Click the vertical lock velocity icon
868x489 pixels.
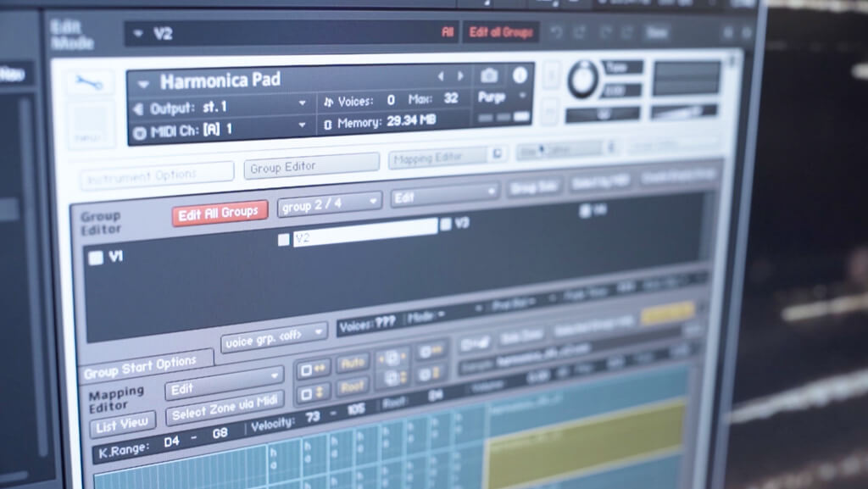(312, 394)
